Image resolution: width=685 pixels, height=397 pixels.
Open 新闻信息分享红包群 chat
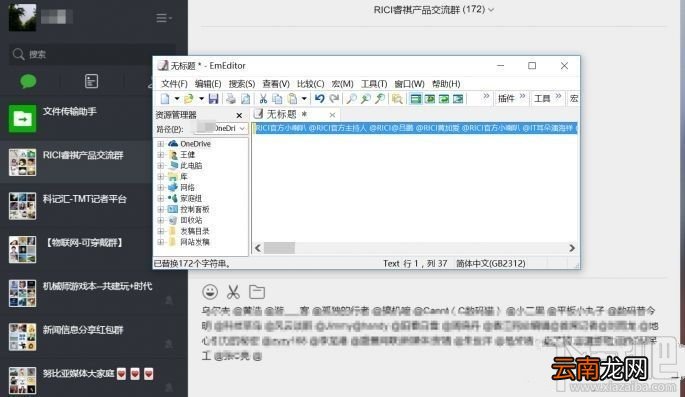(x=94, y=337)
